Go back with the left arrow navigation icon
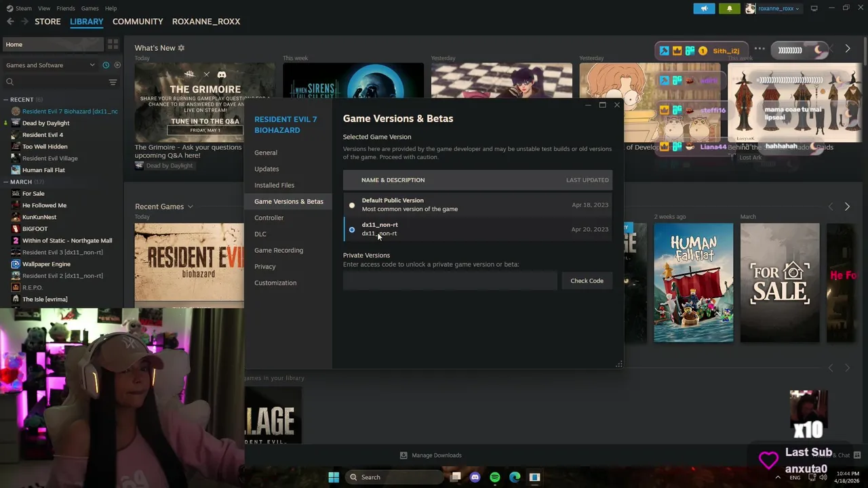The image size is (868, 488). 10,22
